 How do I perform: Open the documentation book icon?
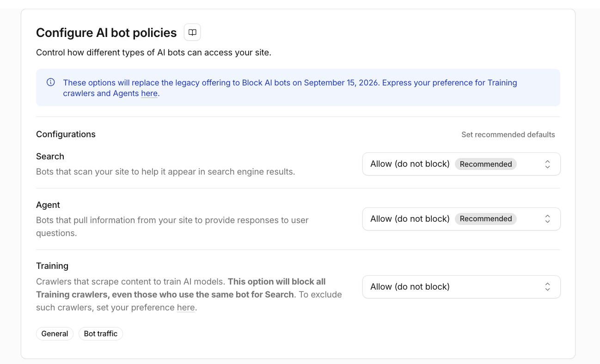192,32
